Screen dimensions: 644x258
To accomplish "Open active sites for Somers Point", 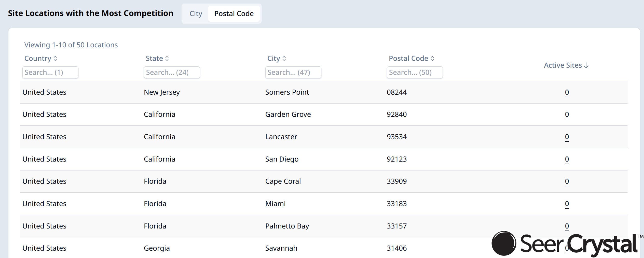I will point(566,92).
